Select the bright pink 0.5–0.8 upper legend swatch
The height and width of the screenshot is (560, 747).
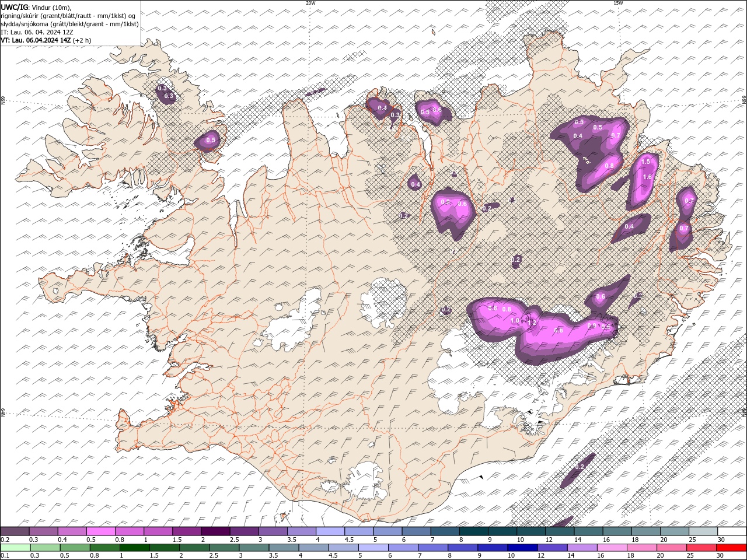[100, 531]
